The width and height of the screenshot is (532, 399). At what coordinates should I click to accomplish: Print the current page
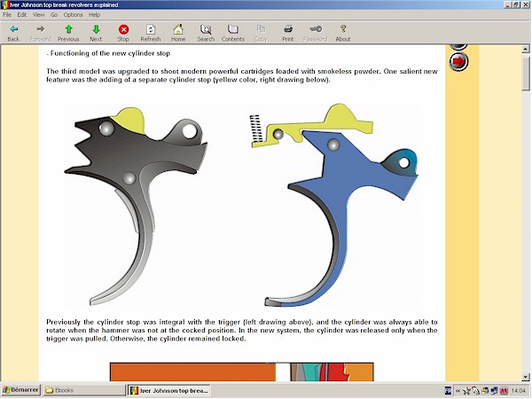288,33
